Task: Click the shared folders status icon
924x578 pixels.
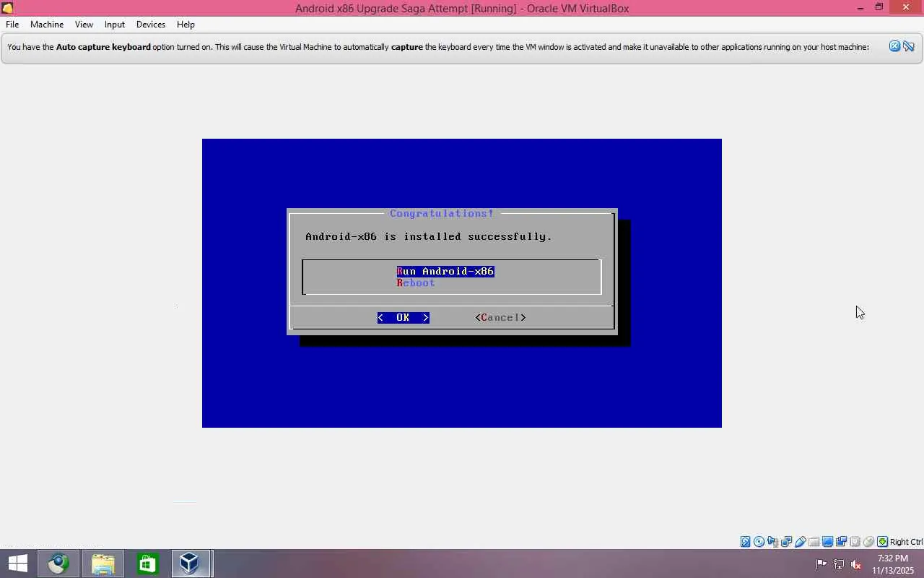Action: 814,542
